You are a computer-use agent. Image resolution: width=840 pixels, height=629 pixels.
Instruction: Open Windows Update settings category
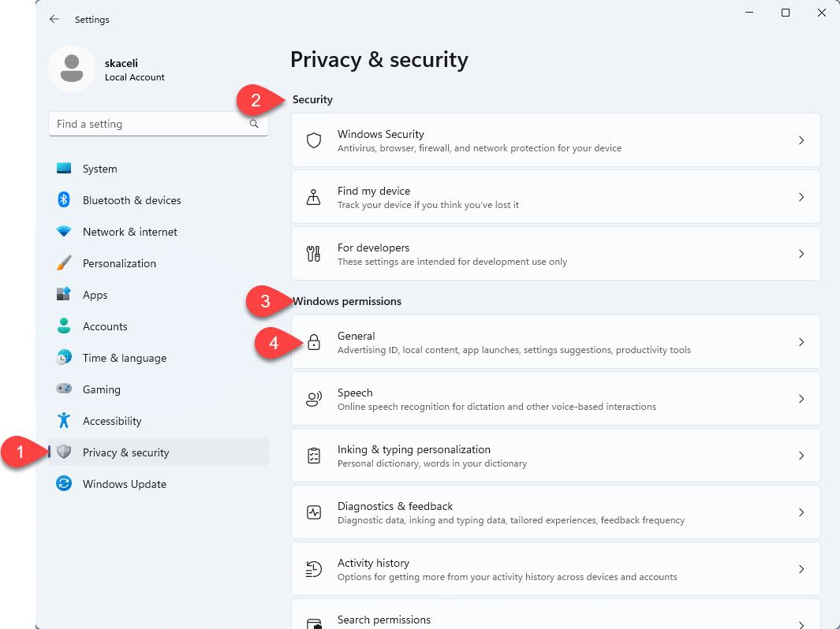coord(159,484)
